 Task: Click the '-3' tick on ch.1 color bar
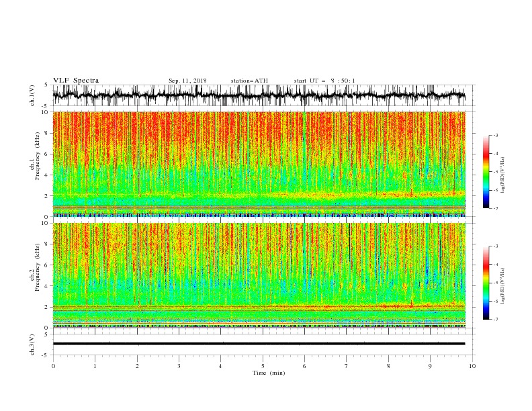[495, 135]
